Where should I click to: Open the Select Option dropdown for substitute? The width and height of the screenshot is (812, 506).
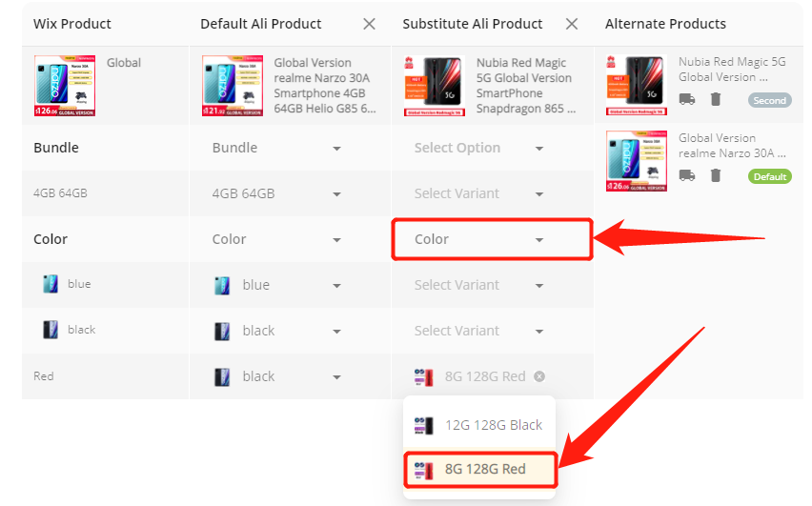tap(479, 148)
